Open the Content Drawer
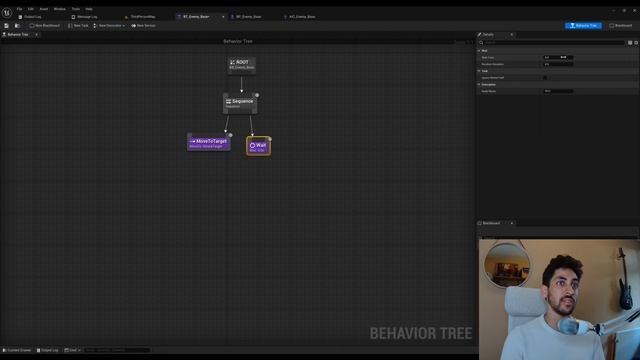This screenshot has height=360, width=640. click(17, 350)
